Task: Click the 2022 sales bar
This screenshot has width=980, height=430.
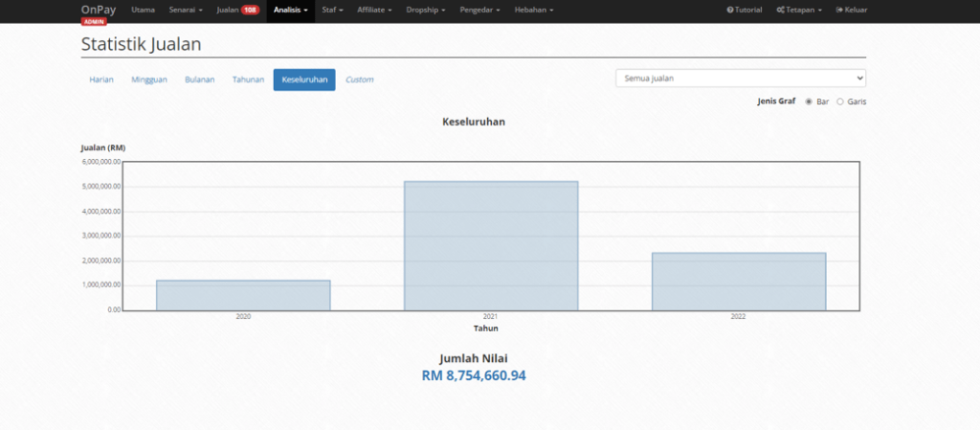Action: pos(738,281)
